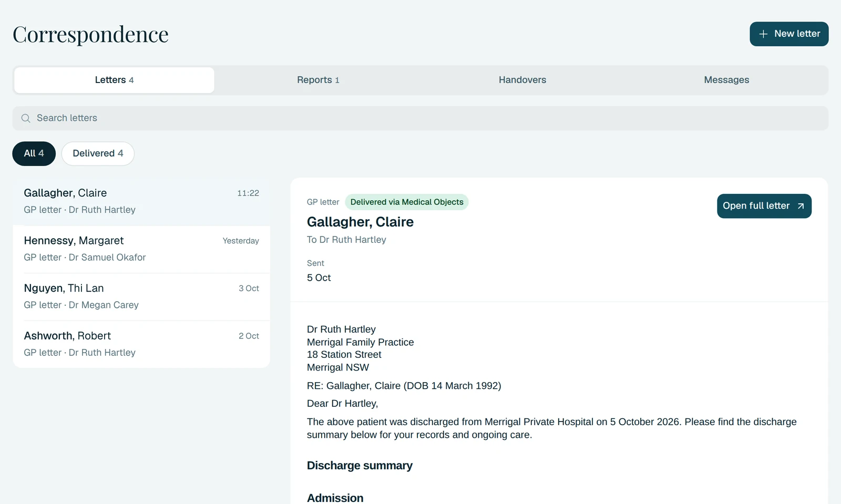The width and height of the screenshot is (841, 504).
Task: Click the 3 Oct date on Nguyen row
Action: click(x=249, y=289)
